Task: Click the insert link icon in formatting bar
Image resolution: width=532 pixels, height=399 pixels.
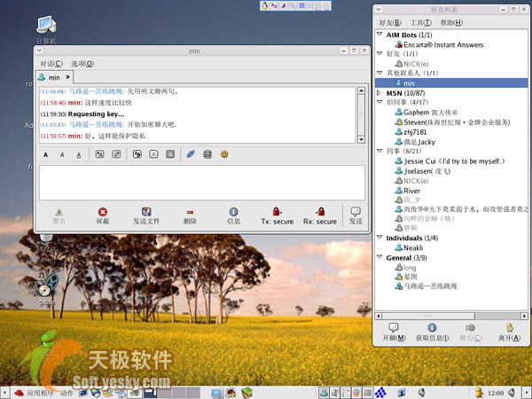Action: pos(189,154)
